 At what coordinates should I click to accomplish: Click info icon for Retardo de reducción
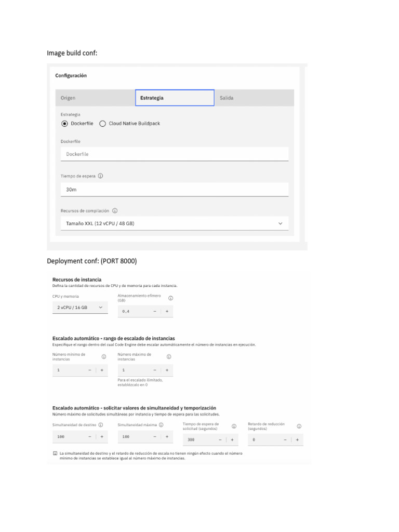pos(299,426)
